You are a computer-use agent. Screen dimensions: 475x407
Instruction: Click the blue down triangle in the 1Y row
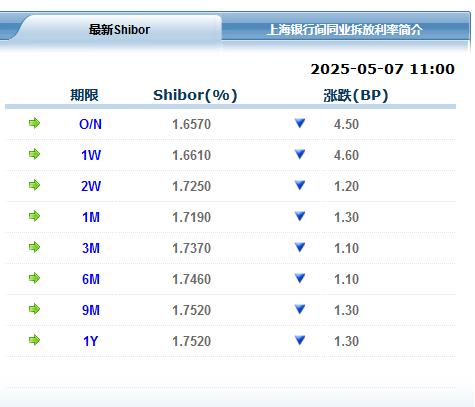coord(300,340)
